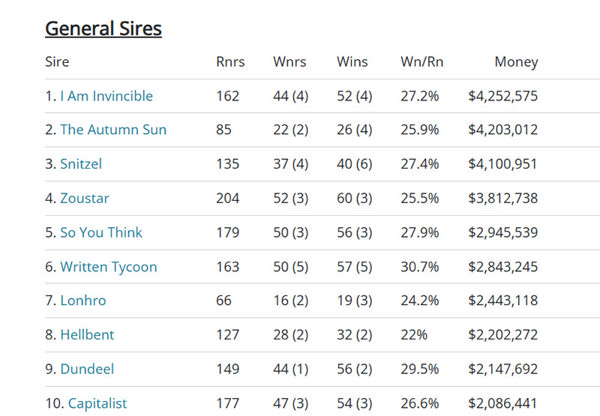Viewport: 600px width, 416px height.
Task: Open The Autumn Sun sire page
Action: (x=113, y=130)
